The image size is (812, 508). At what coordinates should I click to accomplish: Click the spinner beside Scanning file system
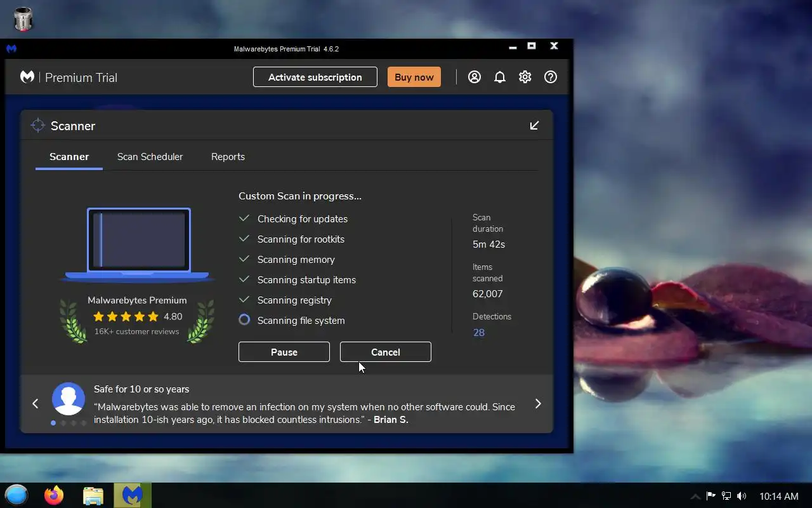244,320
